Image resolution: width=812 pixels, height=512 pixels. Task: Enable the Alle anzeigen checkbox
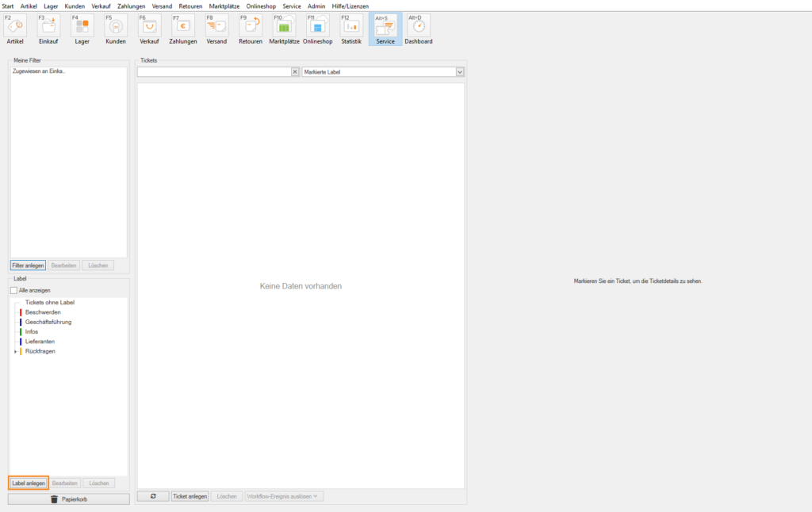coord(13,291)
